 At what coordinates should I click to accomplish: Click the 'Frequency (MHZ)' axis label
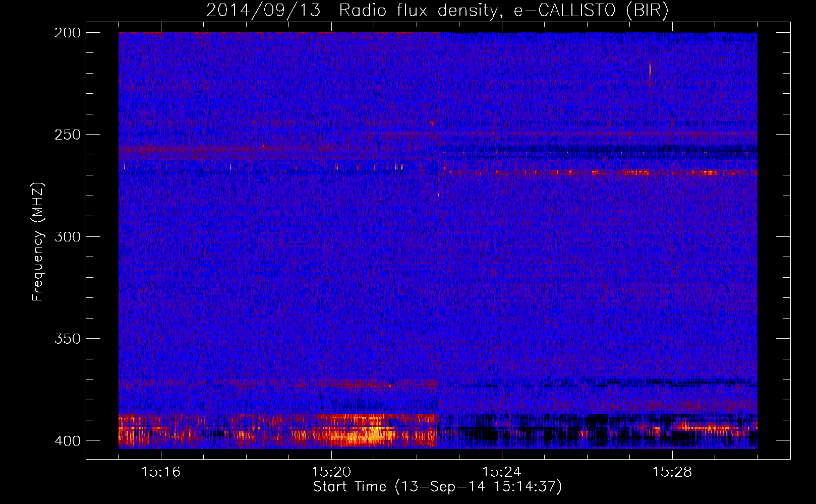[38, 242]
